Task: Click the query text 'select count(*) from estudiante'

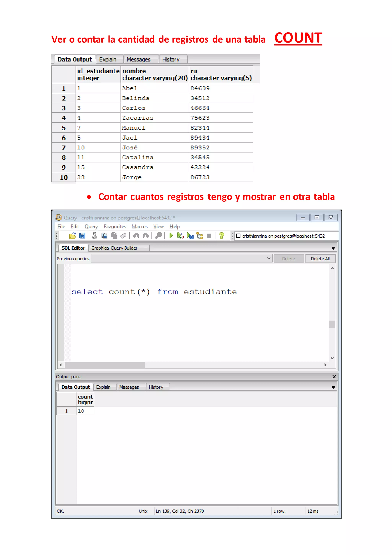Action: tap(154, 292)
